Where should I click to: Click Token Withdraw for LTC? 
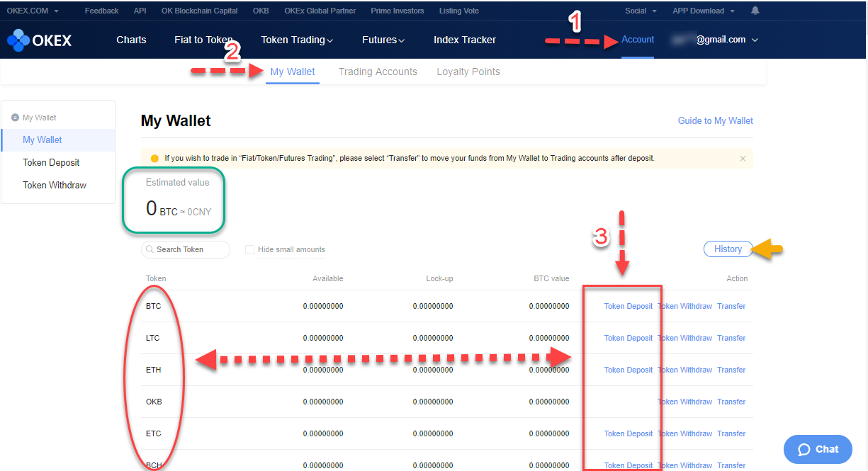684,338
